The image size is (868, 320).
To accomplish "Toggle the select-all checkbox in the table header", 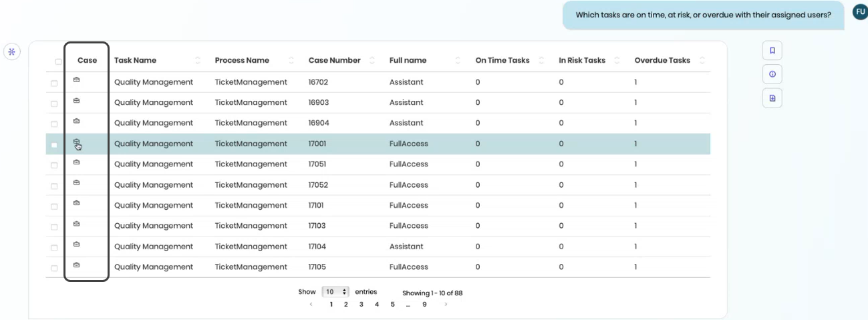I will pos(58,61).
